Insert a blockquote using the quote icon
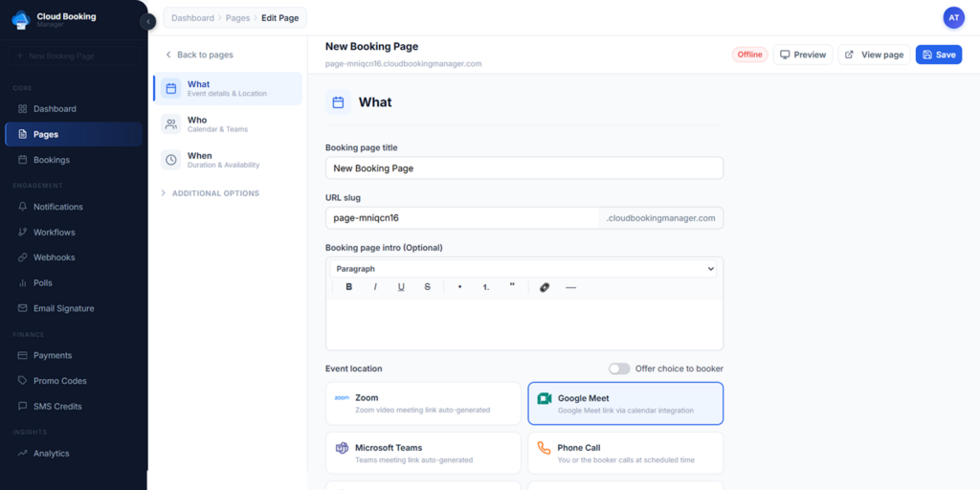The width and height of the screenshot is (980, 490). pos(512,286)
